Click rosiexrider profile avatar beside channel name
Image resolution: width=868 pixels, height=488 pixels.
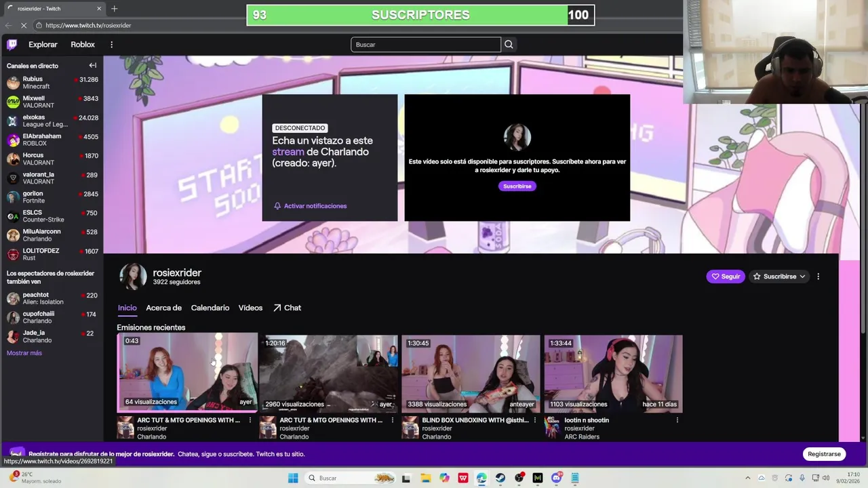[x=133, y=277]
